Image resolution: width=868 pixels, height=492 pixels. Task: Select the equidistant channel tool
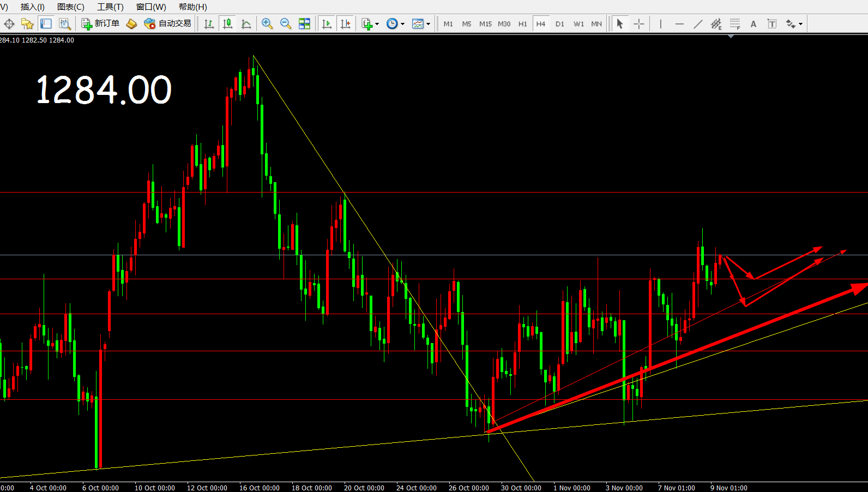click(716, 23)
